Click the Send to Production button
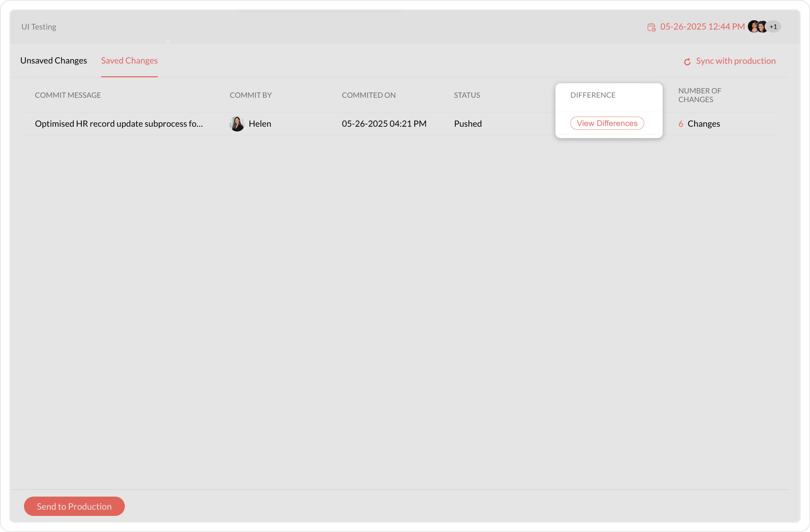The height and width of the screenshot is (532, 810). point(74,506)
